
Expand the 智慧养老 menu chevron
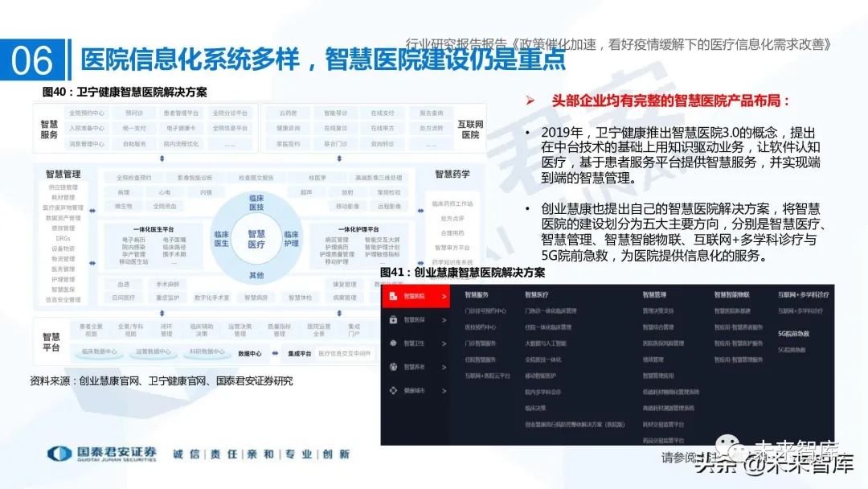pyautogui.click(x=444, y=368)
